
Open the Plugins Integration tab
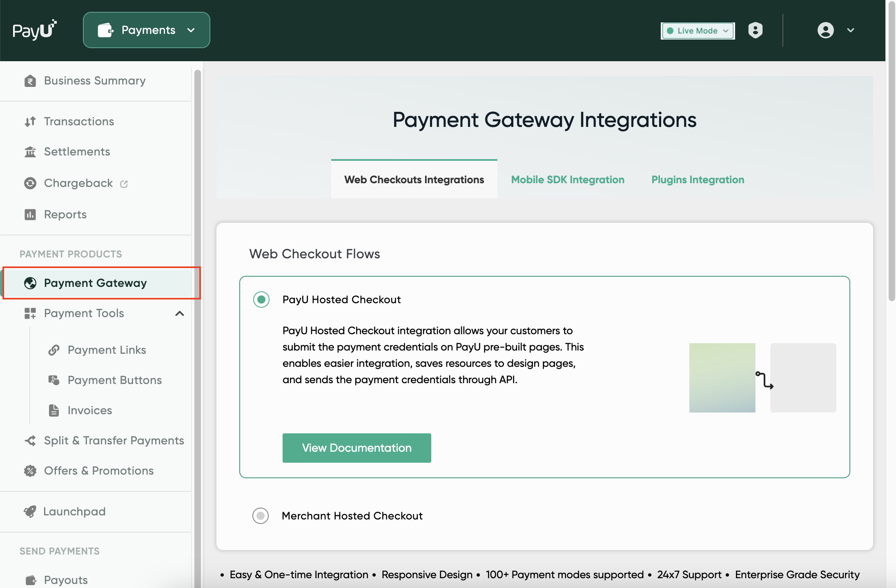click(698, 180)
